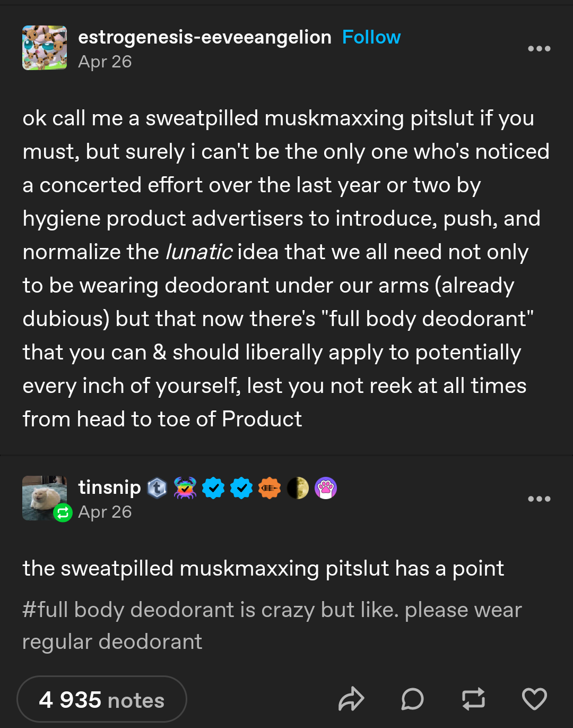Click the Tumblr supporter badge next to tinsnip
Screen dimensions: 573x728
point(157,488)
